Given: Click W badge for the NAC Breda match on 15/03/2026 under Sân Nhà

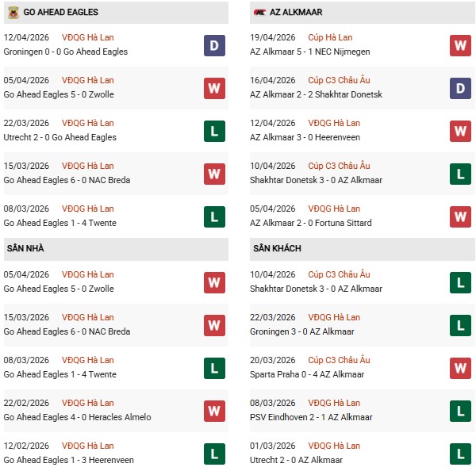Looking at the screenshot, I should click(x=214, y=325).
